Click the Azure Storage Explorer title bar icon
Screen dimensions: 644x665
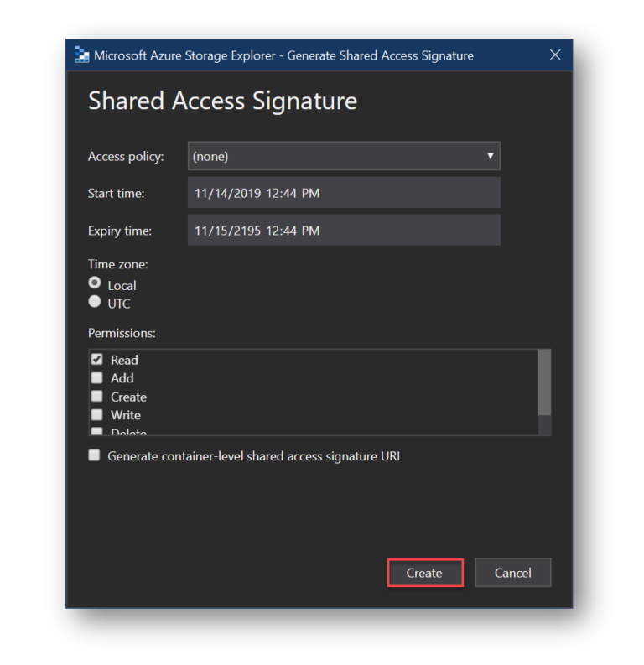(81, 55)
